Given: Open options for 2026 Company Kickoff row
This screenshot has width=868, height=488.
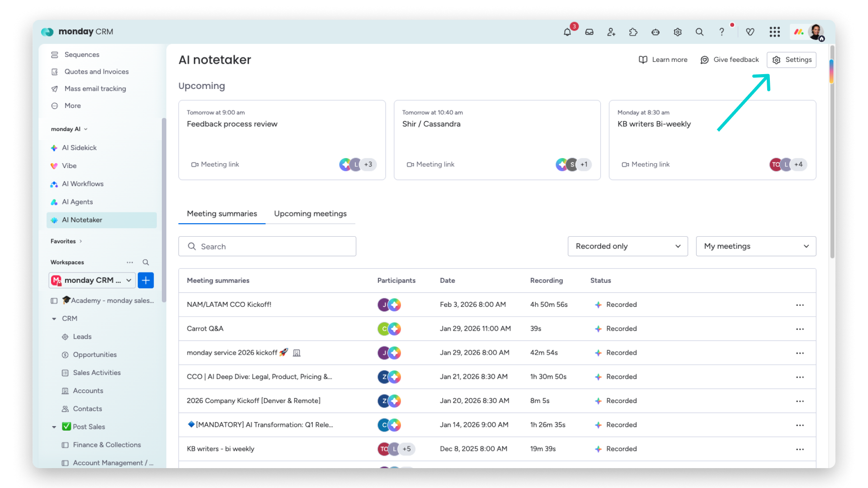Looking at the screenshot, I should point(800,401).
